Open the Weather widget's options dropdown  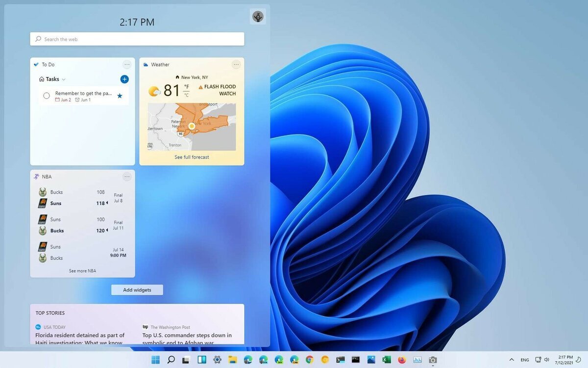point(236,64)
